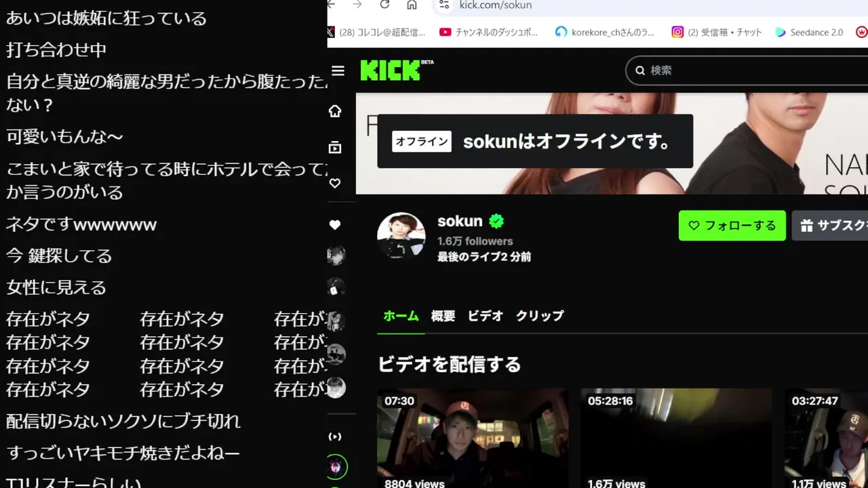Open fourth followed channel avatar in sidebar

click(336, 354)
